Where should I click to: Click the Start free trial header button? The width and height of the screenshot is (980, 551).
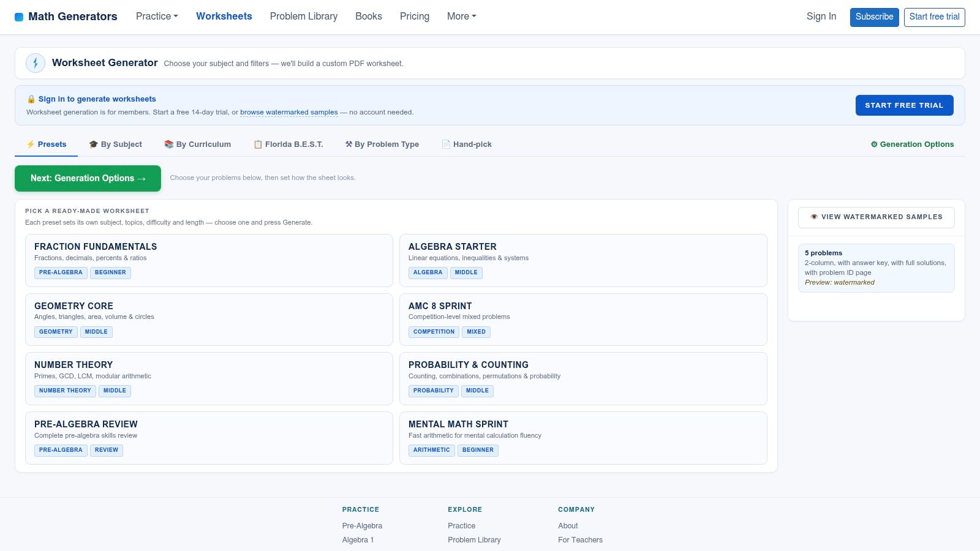[935, 17]
